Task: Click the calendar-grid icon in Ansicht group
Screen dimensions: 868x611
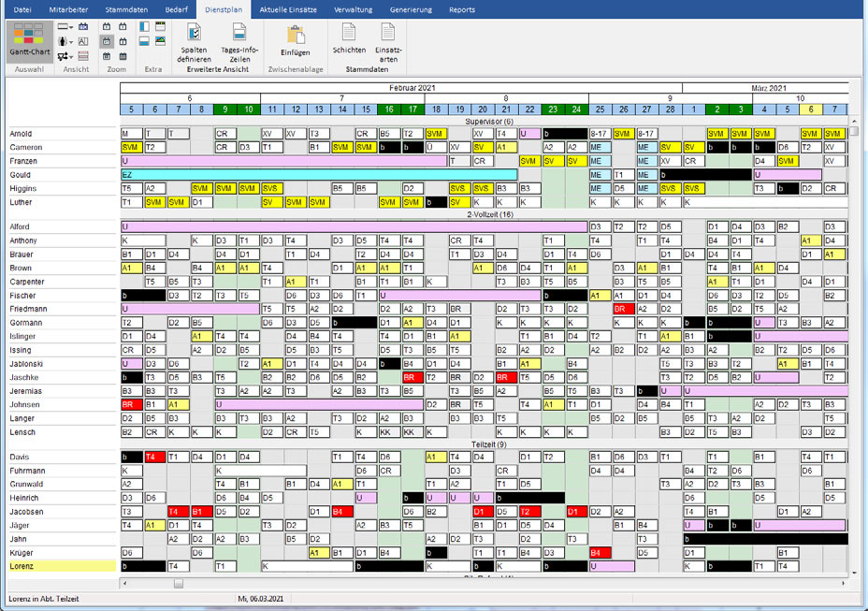Action: click(x=83, y=26)
